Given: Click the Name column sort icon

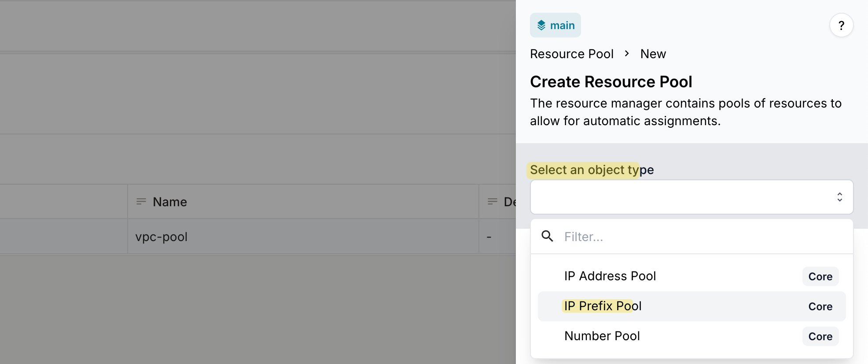Looking at the screenshot, I should (x=141, y=201).
